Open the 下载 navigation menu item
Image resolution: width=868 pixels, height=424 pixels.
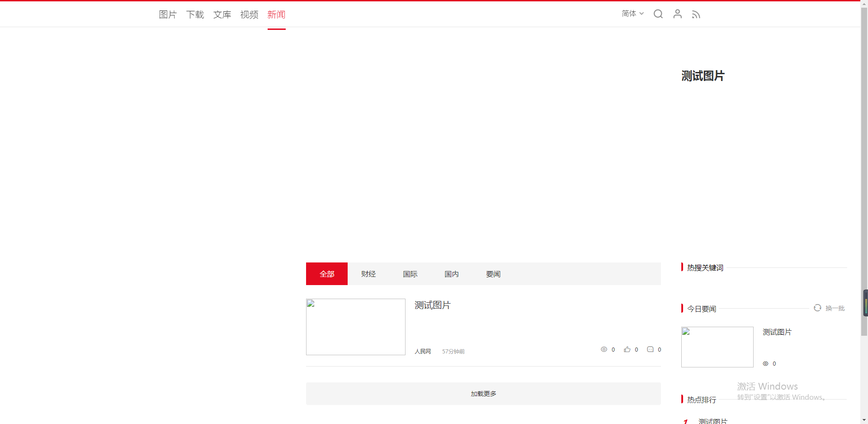(195, 14)
